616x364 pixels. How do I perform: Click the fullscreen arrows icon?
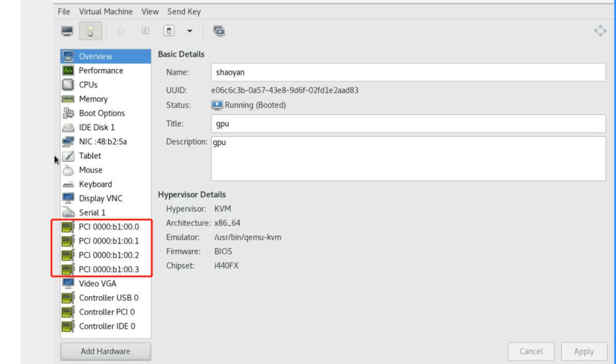click(600, 31)
